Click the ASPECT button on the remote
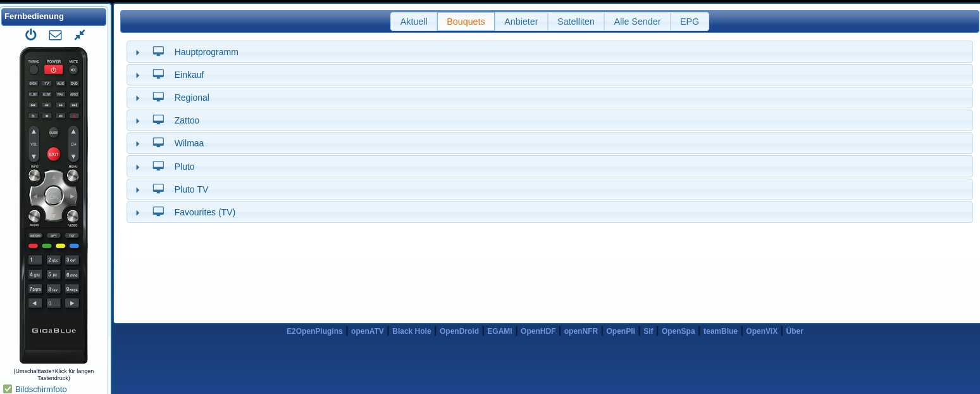Image resolution: width=980 pixels, height=394 pixels. pyautogui.click(x=74, y=94)
